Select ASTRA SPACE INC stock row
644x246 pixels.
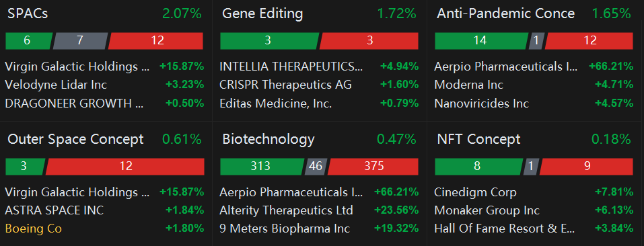104,210
